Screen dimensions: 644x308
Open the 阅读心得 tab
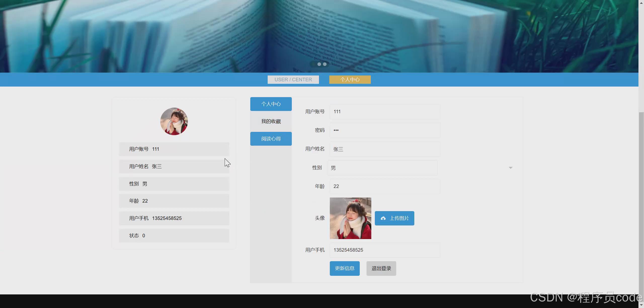tap(271, 139)
